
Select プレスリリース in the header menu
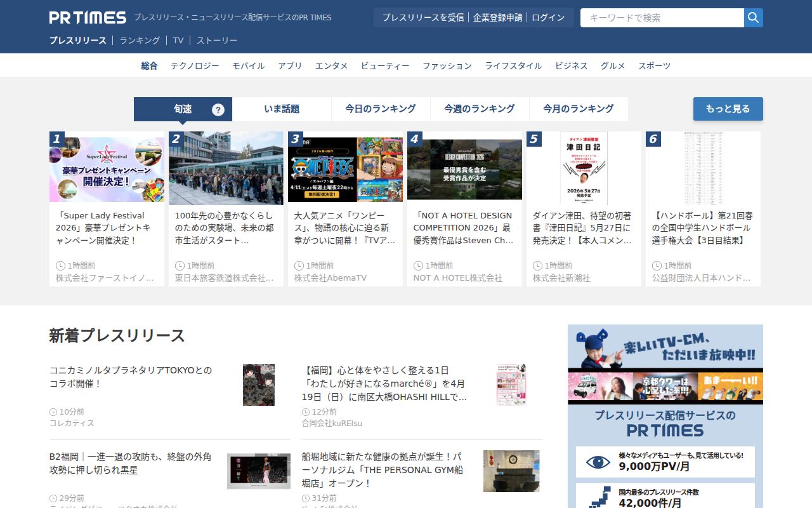coord(78,41)
